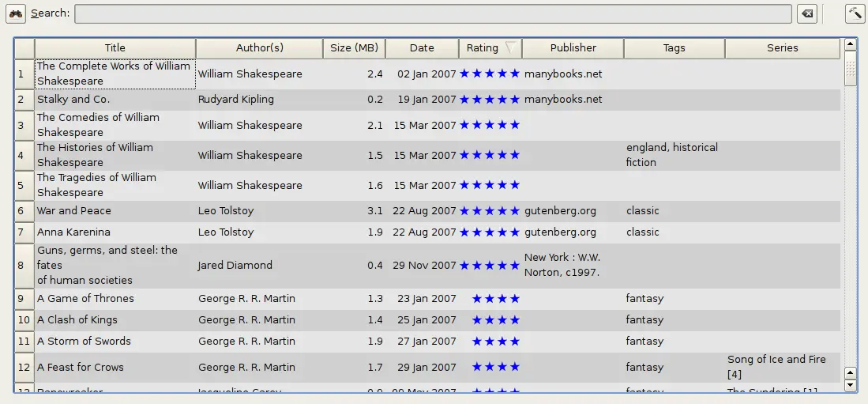This screenshot has height=404, width=868.
Task: Click the scroll up arrow at top of scrollbar
Action: [x=851, y=43]
